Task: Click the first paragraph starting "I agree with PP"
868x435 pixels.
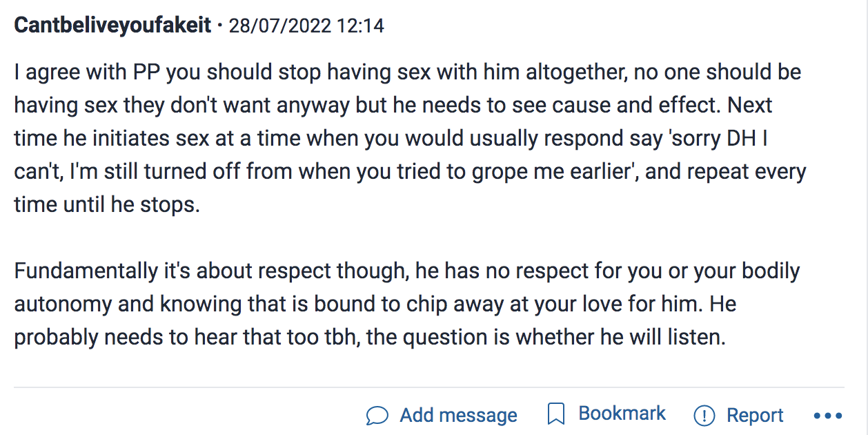Action: [410, 138]
